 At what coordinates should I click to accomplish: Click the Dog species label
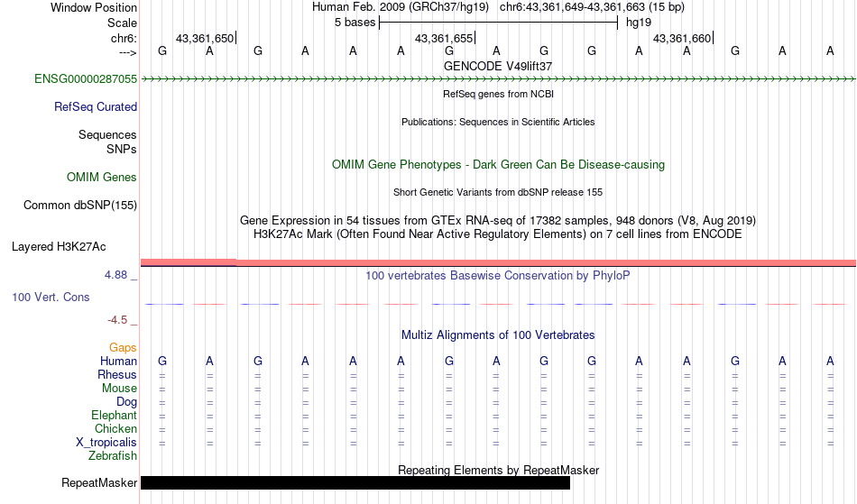coord(127,402)
